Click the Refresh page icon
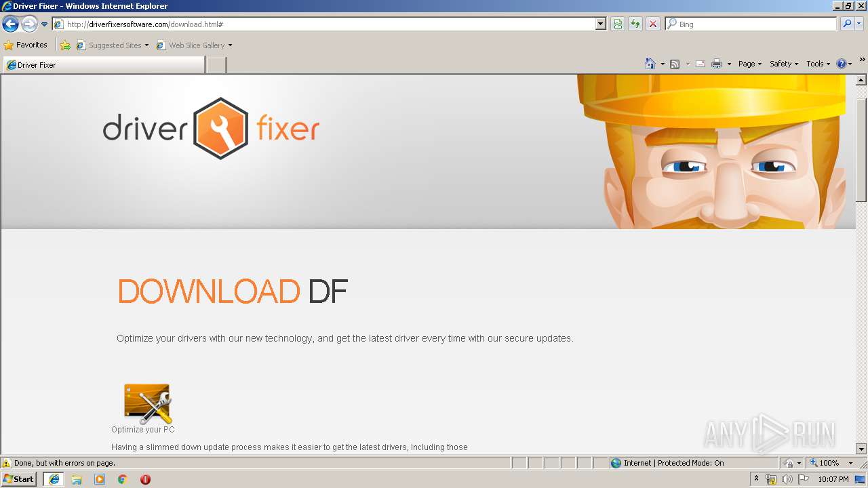The width and height of the screenshot is (868, 488). pyautogui.click(x=635, y=24)
